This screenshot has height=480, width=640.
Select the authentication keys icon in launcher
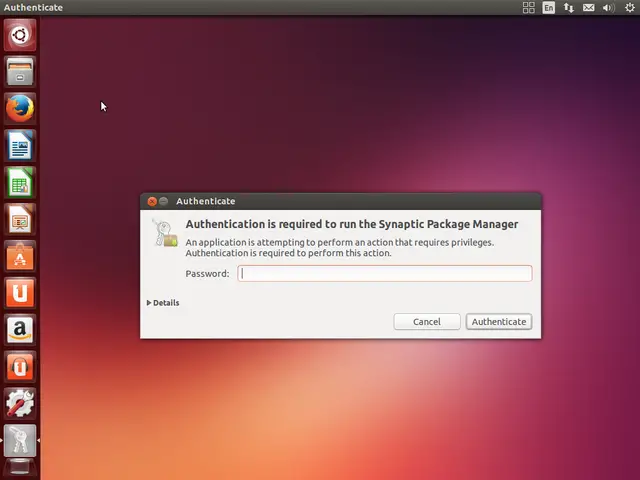(x=20, y=440)
